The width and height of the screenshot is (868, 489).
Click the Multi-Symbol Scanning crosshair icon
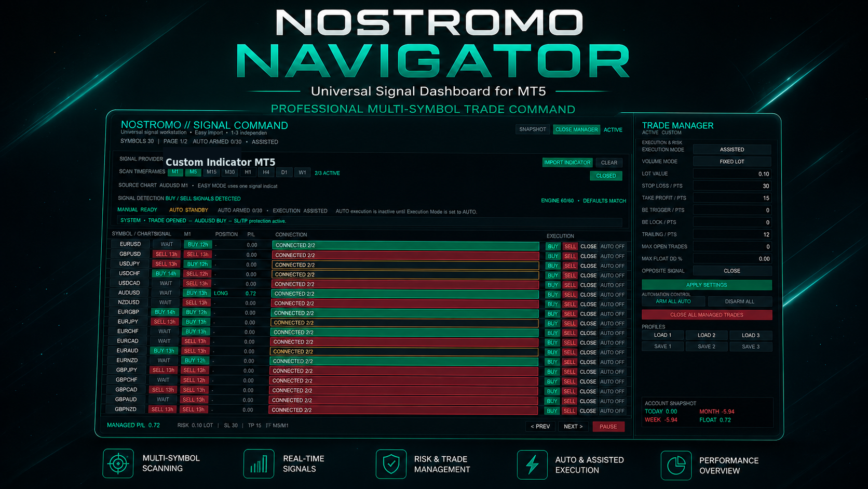pyautogui.click(x=118, y=464)
